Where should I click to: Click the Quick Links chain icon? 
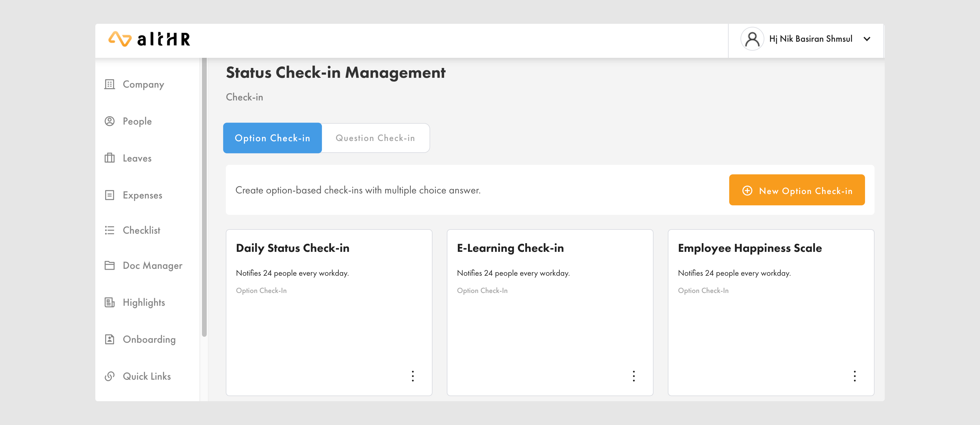(x=110, y=376)
